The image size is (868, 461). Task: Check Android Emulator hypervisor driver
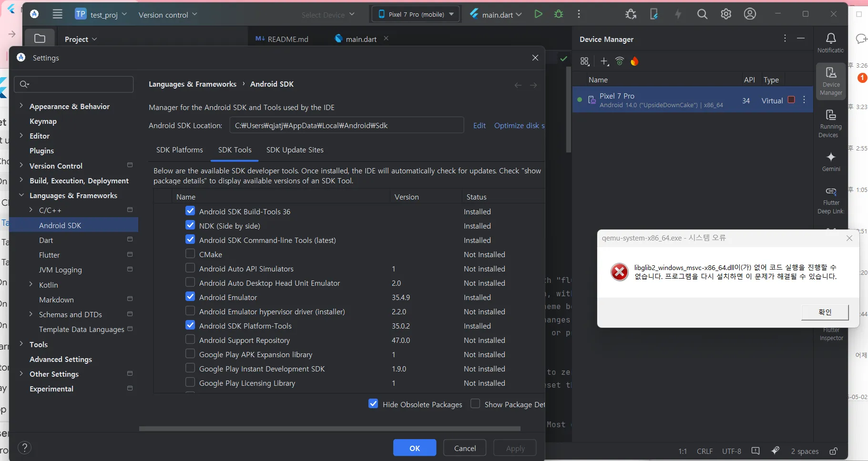coord(190,311)
